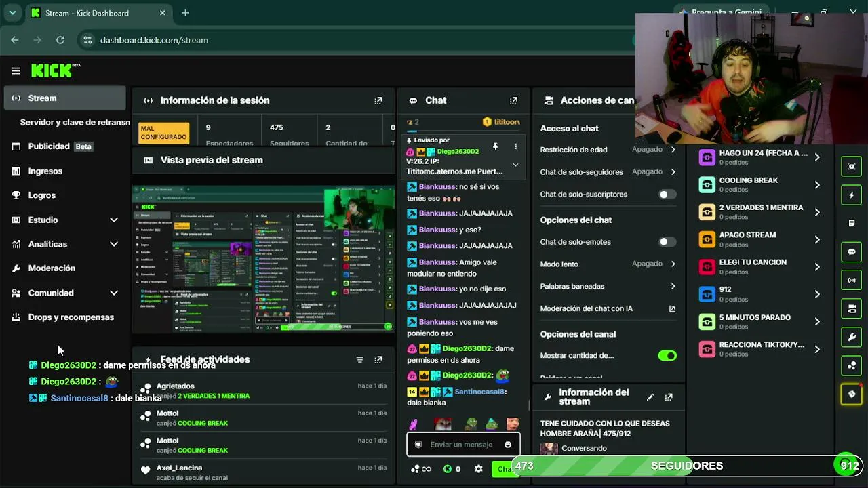Select Stream in the sidebar
868x488 pixels.
point(65,98)
